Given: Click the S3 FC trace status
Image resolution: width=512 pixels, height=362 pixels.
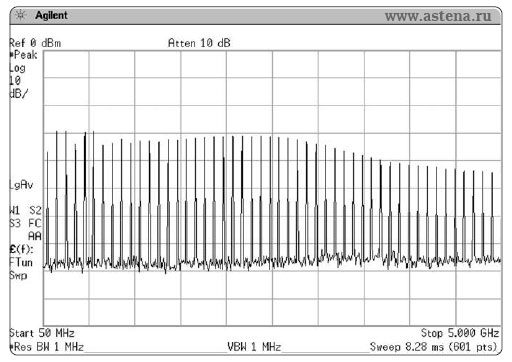Looking at the screenshot, I should click(x=25, y=223).
